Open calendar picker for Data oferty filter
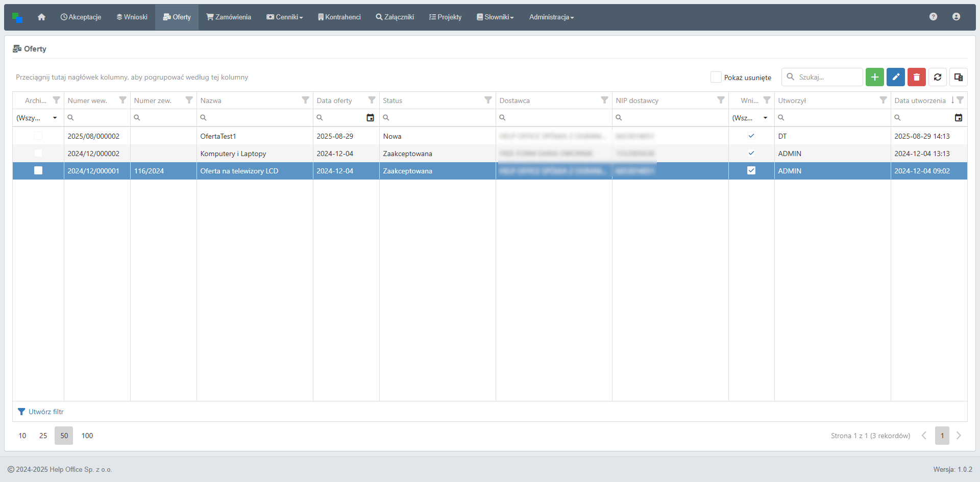Viewport: 980px width, 482px height. (370, 118)
